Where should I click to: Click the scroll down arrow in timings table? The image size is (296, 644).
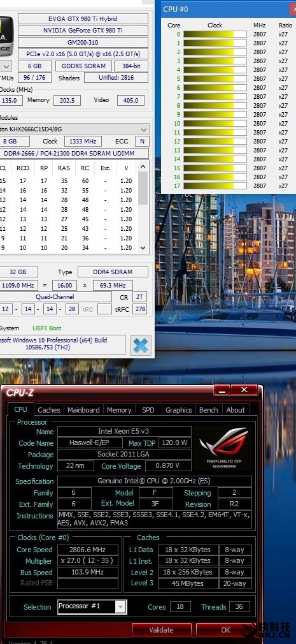(x=143, y=247)
